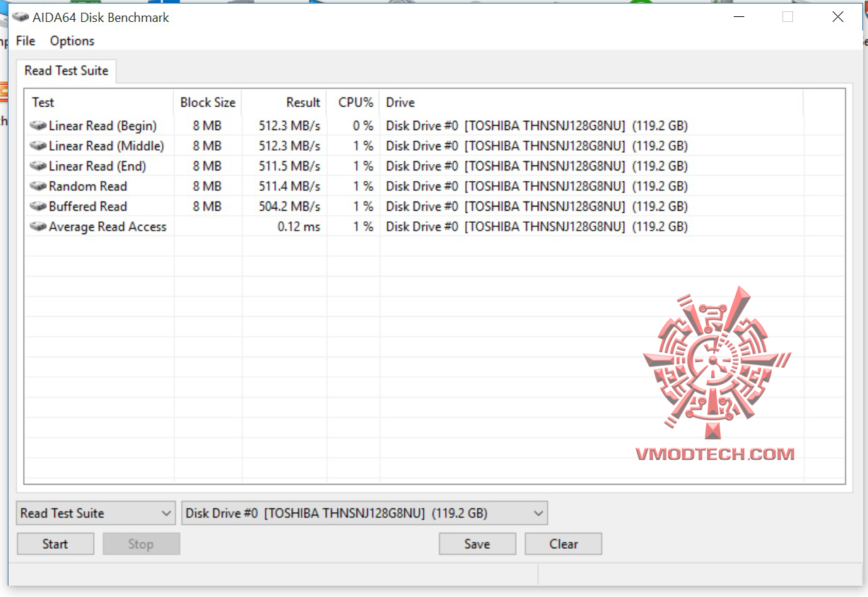Image resolution: width=868 pixels, height=597 pixels.
Task: Click the 504.2 MB/s result value
Action: click(x=289, y=207)
